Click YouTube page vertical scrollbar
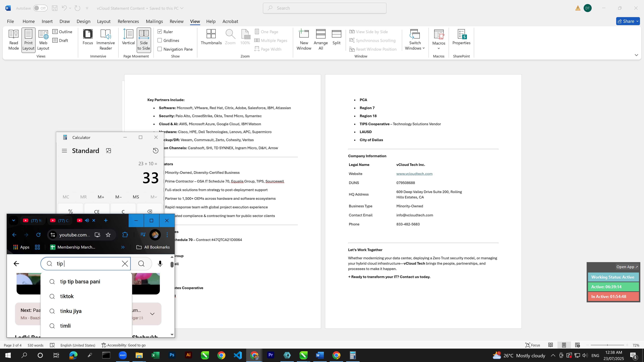Image resolution: width=644 pixels, height=362 pixels. coord(172,264)
